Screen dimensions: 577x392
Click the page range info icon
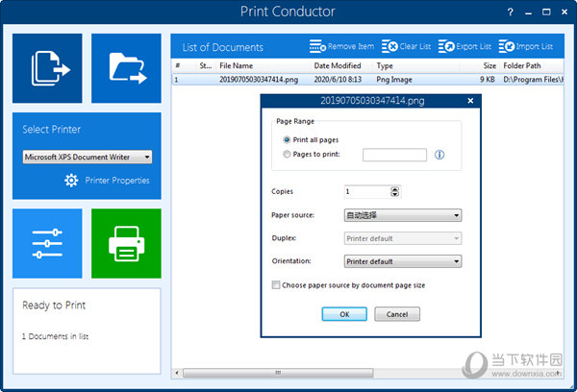[439, 155]
